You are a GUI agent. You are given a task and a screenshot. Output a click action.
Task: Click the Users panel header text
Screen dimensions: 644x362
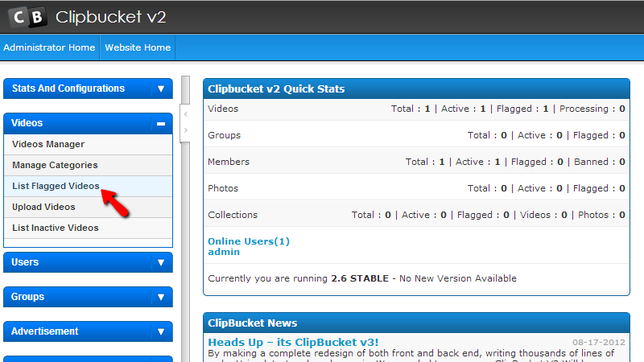click(25, 262)
